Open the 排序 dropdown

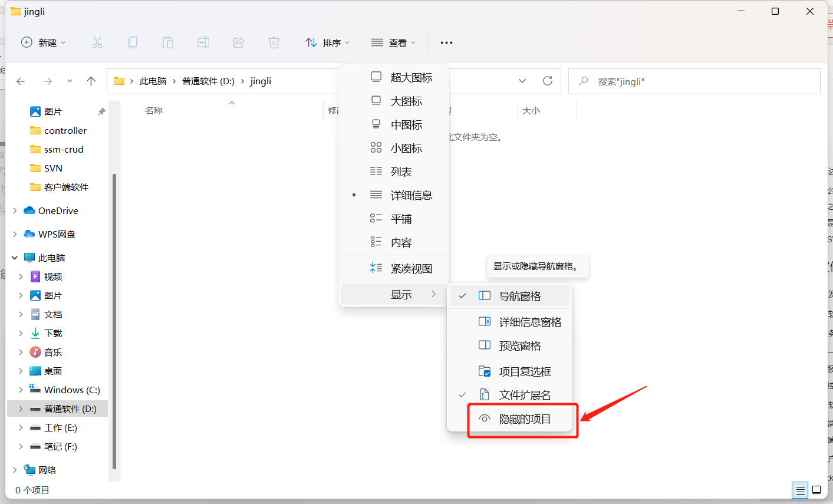click(x=328, y=42)
